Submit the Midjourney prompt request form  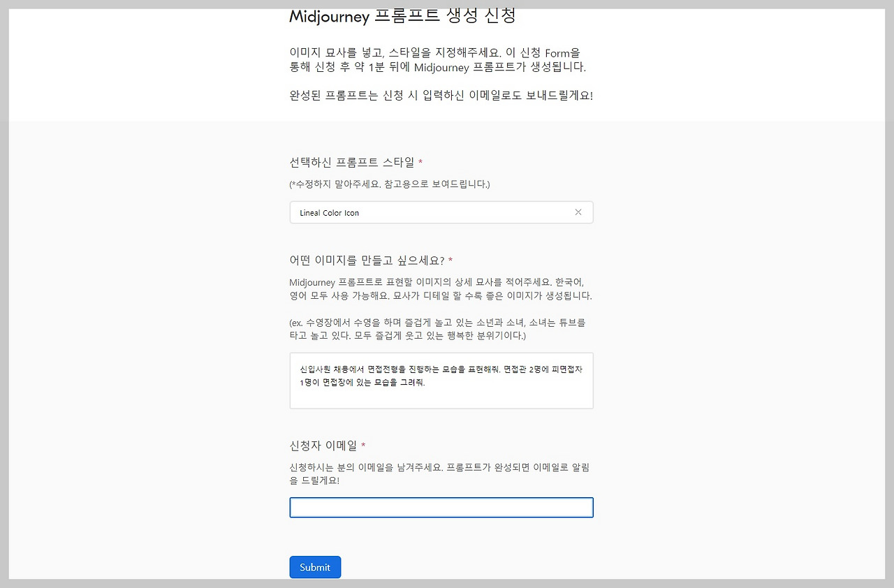click(x=315, y=567)
